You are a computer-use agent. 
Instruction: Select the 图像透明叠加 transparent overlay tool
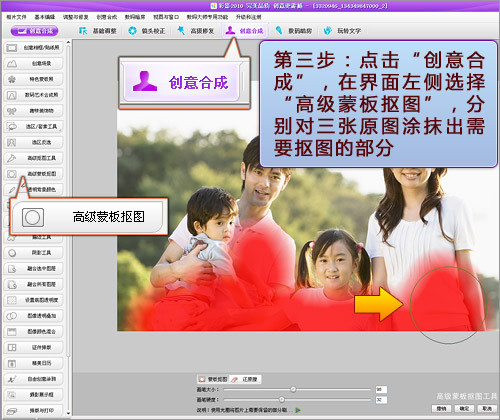click(33, 316)
